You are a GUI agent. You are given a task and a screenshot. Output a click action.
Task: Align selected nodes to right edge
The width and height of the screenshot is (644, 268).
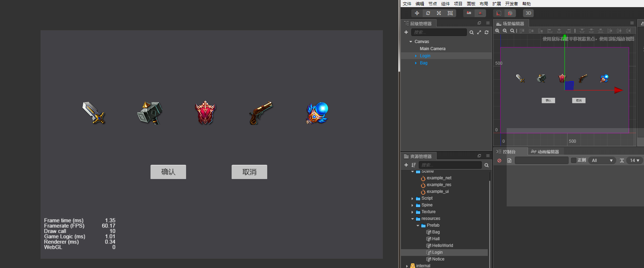coord(568,31)
